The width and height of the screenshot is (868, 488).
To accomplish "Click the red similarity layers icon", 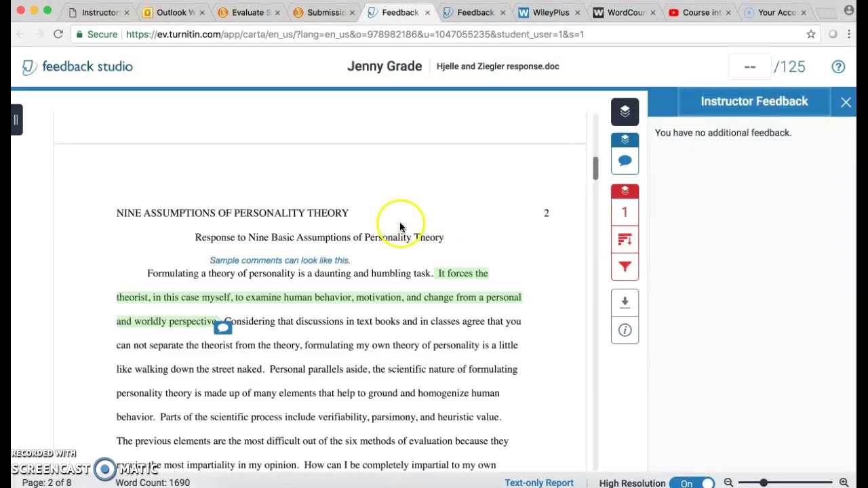I will [x=625, y=191].
